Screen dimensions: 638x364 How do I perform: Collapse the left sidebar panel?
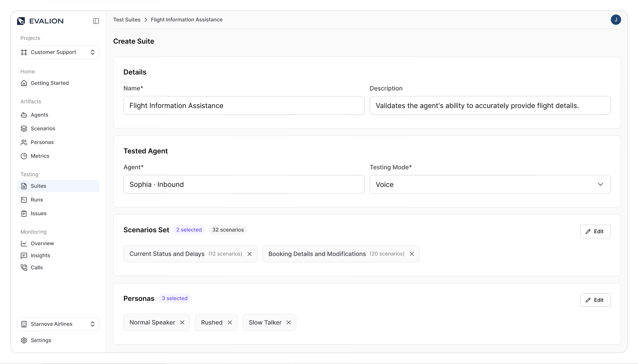coord(96,21)
